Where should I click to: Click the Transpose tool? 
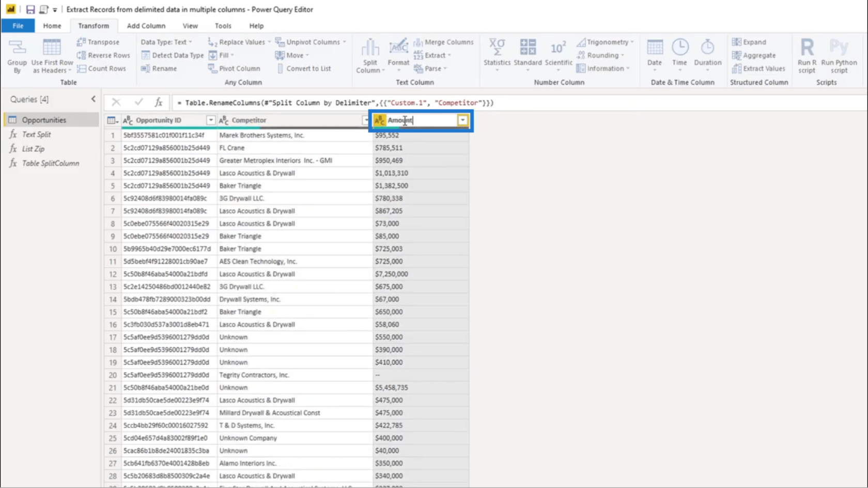click(x=98, y=42)
